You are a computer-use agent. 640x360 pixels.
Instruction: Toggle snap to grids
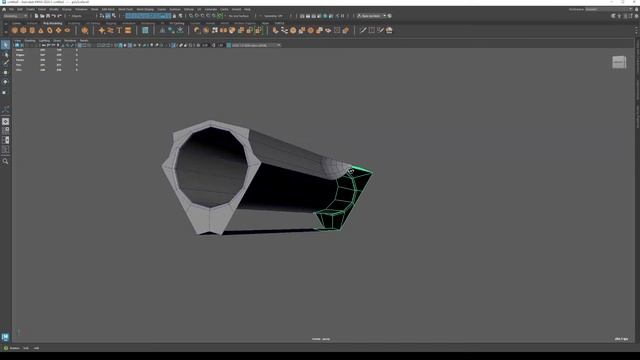point(191,16)
